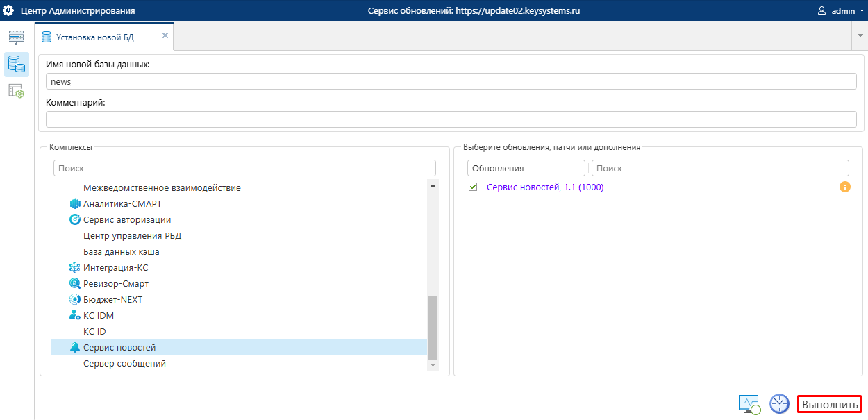Viewport: 868px width, 420px height.
Task: Click the orange info icon for Сервис новостей update
Action: 845,187
